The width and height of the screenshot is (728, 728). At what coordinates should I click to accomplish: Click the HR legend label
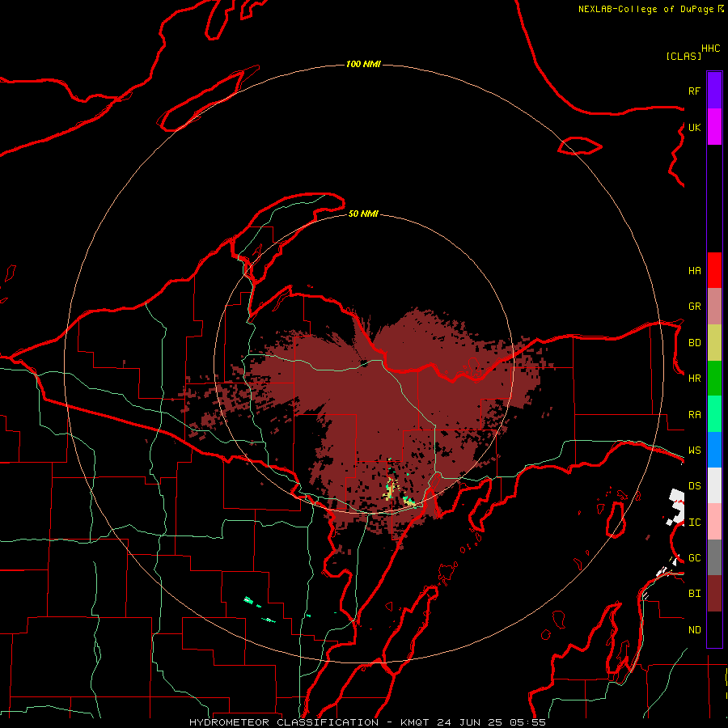click(694, 379)
